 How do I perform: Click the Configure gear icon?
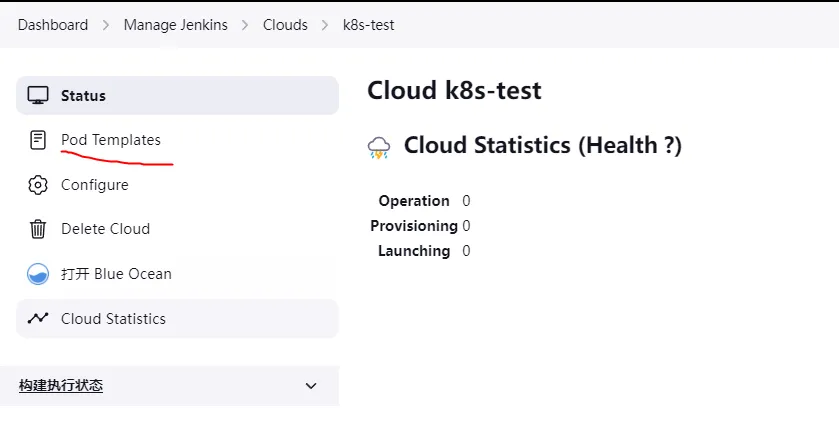click(38, 185)
